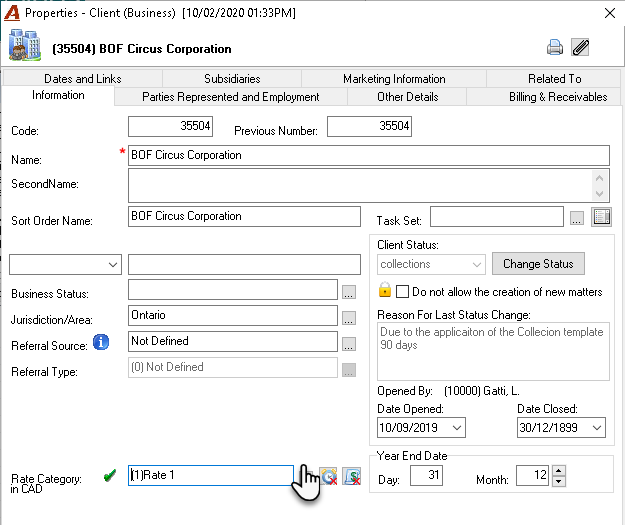Viewport: 625px width, 525px height.
Task: Click the client business building icon
Action: [x=25, y=45]
